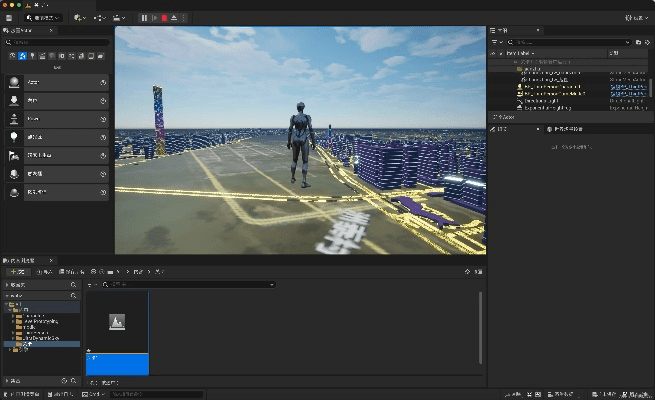The image size is (655, 400).
Task: Click the Actor sphere icon in list
Action: 15,81
